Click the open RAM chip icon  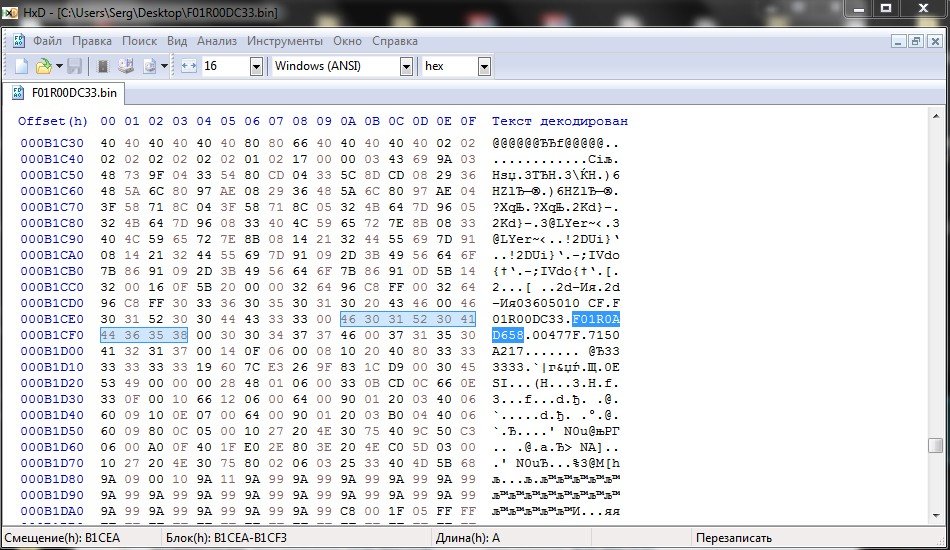click(102, 66)
